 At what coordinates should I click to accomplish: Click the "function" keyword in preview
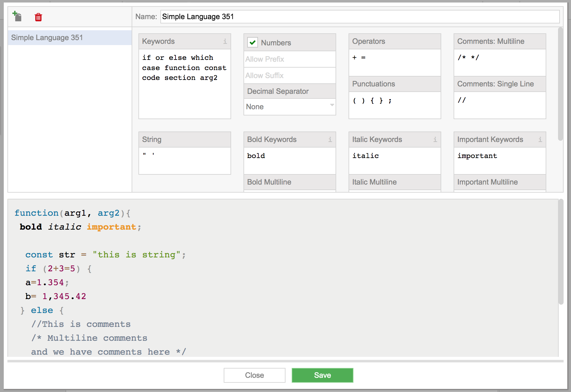point(36,213)
